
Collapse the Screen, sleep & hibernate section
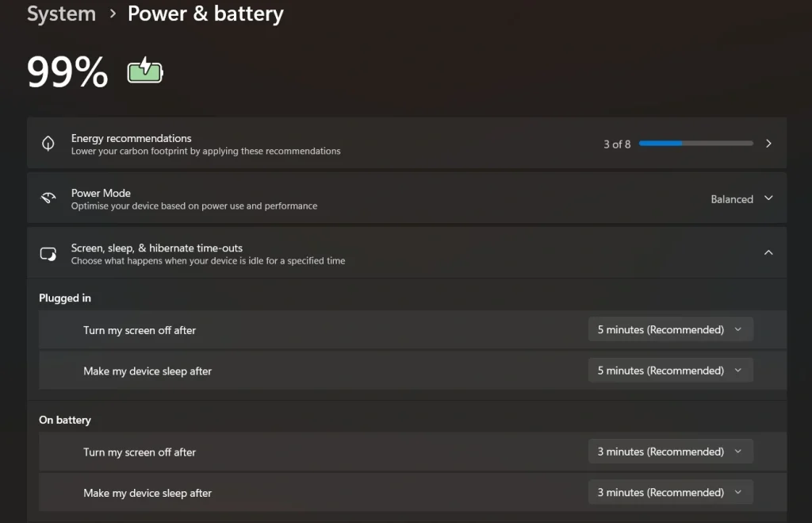tap(768, 252)
